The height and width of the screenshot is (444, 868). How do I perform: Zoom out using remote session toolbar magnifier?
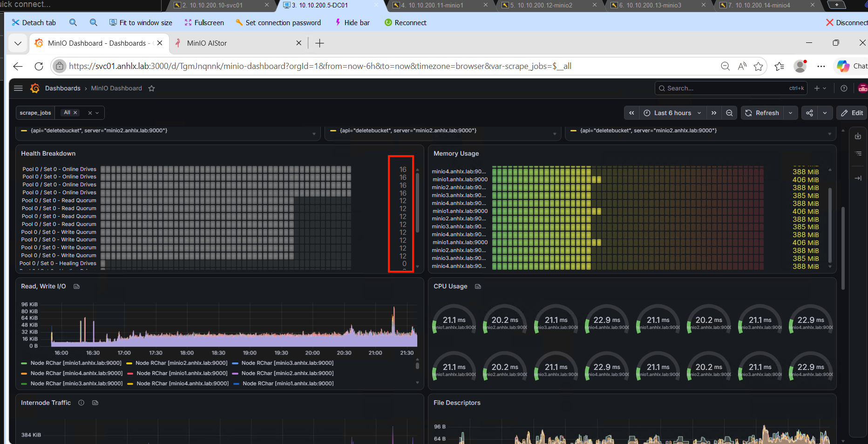point(94,22)
